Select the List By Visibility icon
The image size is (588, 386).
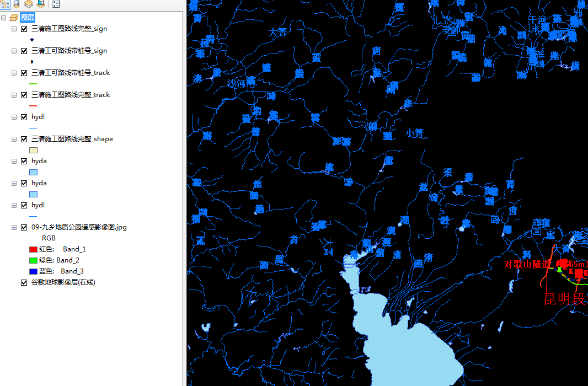coord(29,4)
